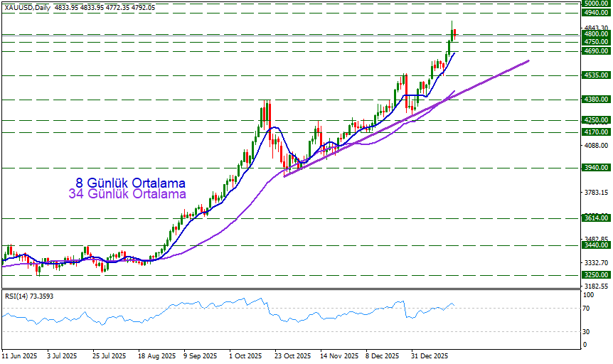
Task: Select the latest candlestick at chart top
Action: pyautogui.click(x=455, y=32)
